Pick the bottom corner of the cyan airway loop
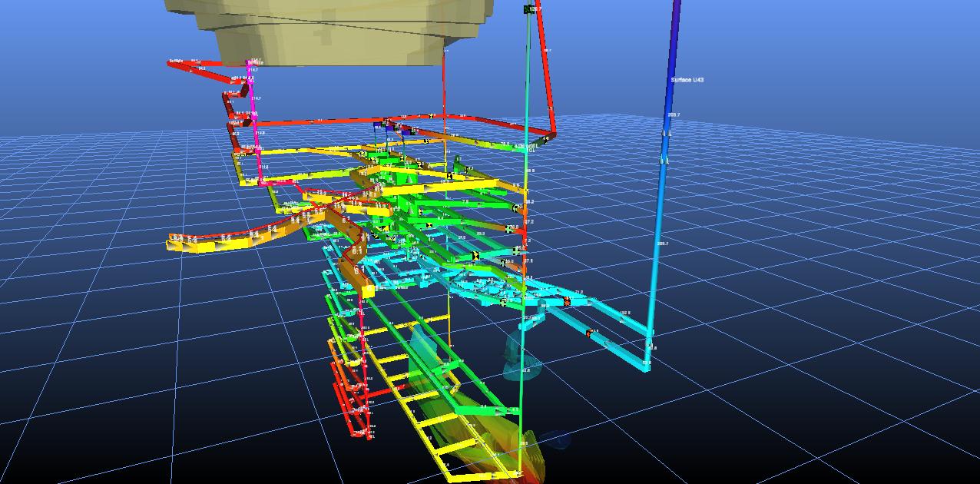This screenshot has height=484, width=980. pyautogui.click(x=647, y=366)
